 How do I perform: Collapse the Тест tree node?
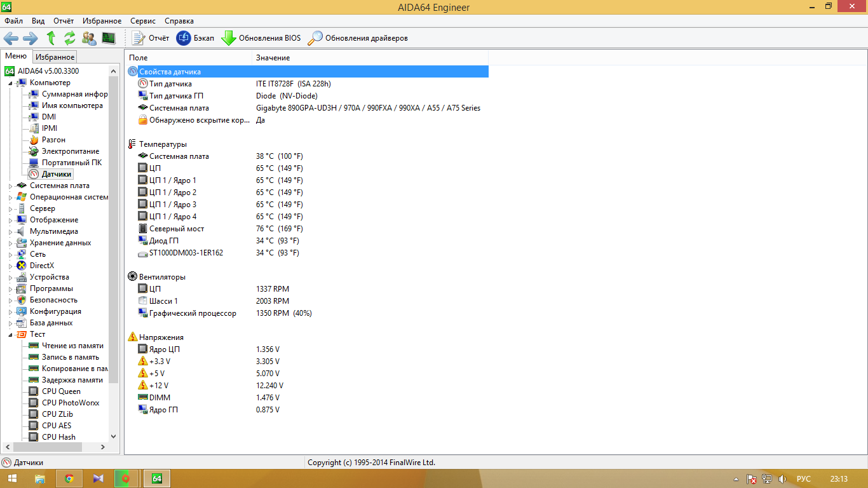(10, 334)
